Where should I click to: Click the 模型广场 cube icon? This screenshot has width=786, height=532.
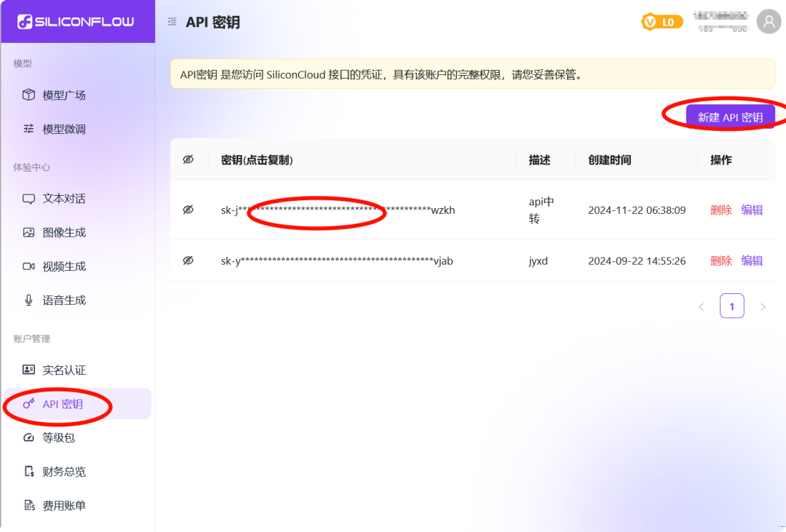28,95
